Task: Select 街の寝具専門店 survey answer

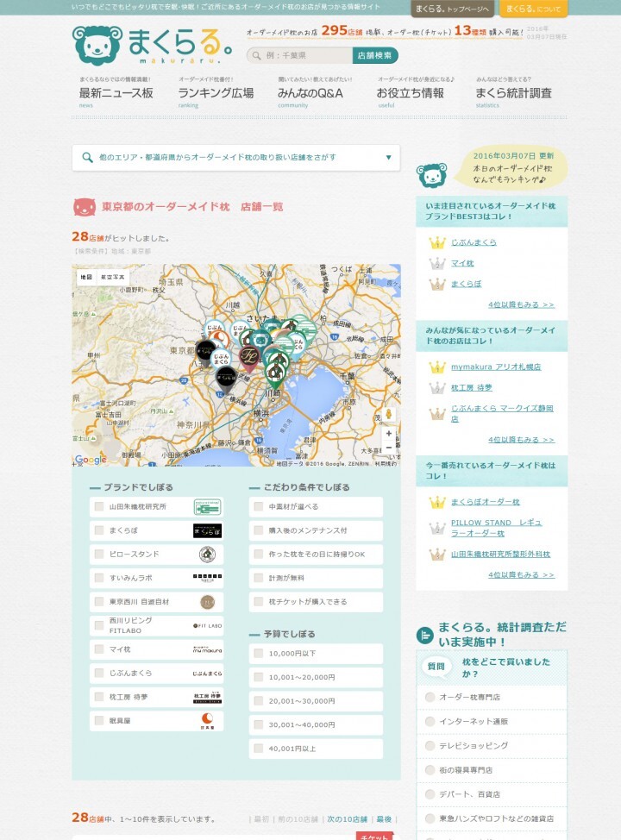Action: coord(430,770)
